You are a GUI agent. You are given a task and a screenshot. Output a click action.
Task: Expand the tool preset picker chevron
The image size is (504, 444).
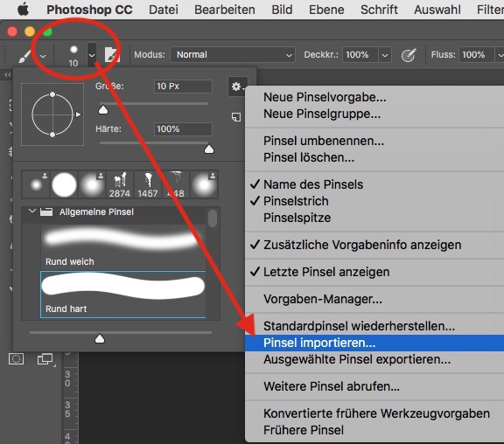43,56
